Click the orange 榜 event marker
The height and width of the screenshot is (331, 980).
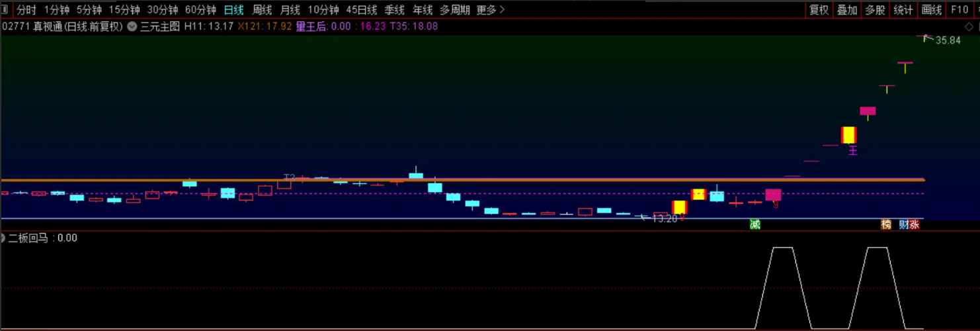(886, 224)
